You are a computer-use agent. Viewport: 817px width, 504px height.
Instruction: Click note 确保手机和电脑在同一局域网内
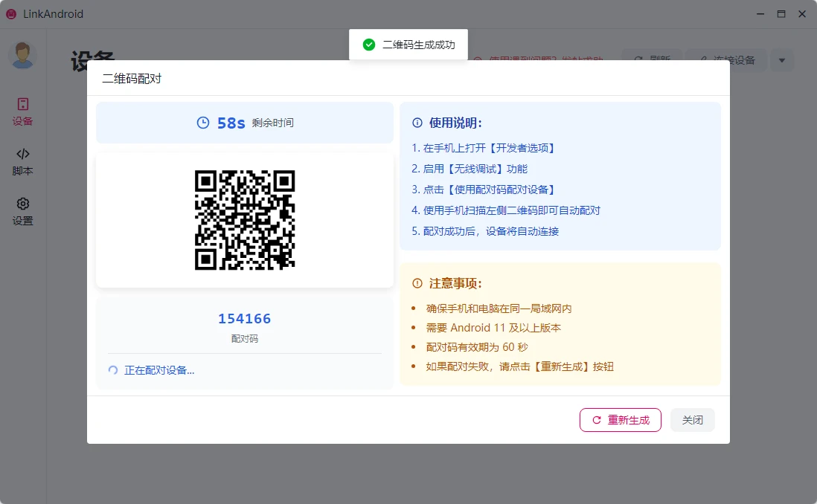499,308
